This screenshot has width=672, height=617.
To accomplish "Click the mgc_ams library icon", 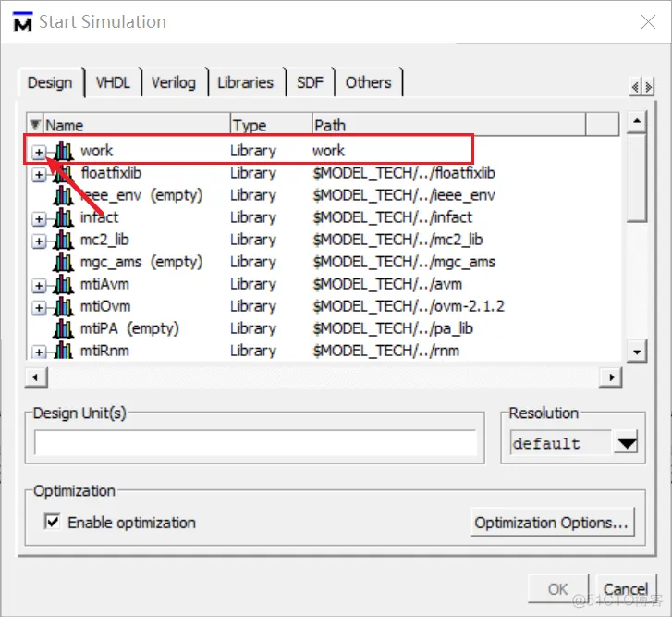I will (x=64, y=262).
